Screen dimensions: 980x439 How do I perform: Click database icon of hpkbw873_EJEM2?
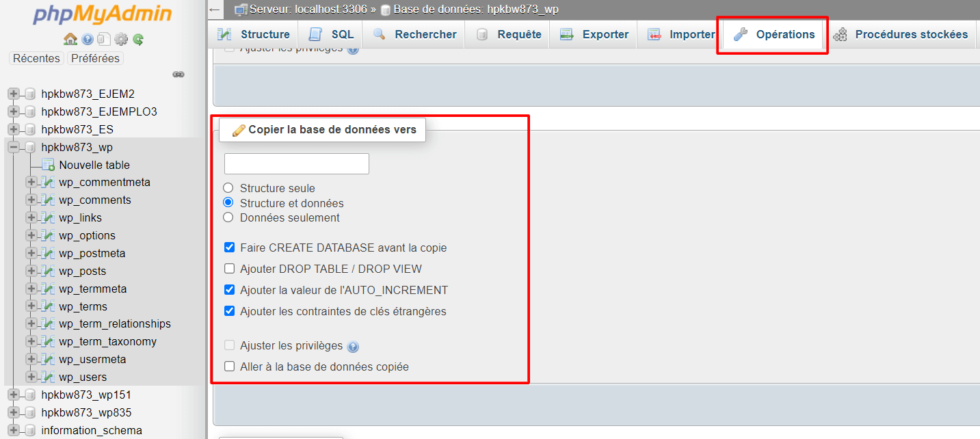click(x=29, y=94)
